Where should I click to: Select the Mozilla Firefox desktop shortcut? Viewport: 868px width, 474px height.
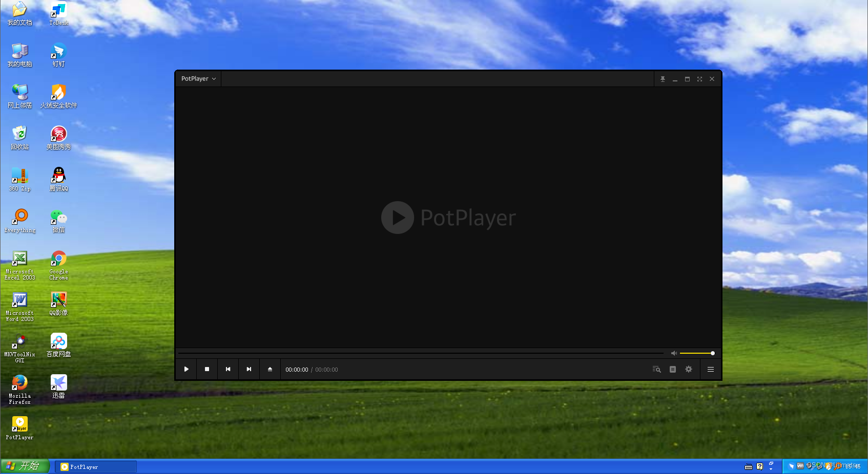pyautogui.click(x=19, y=390)
